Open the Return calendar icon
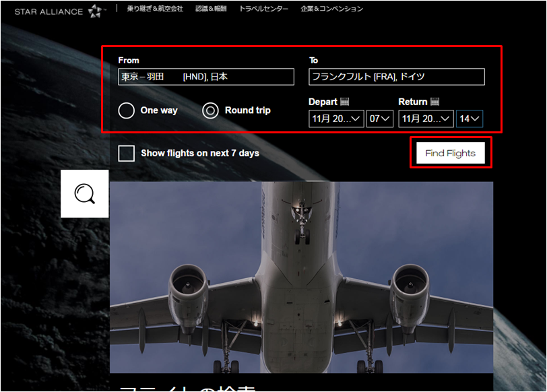 (x=435, y=102)
